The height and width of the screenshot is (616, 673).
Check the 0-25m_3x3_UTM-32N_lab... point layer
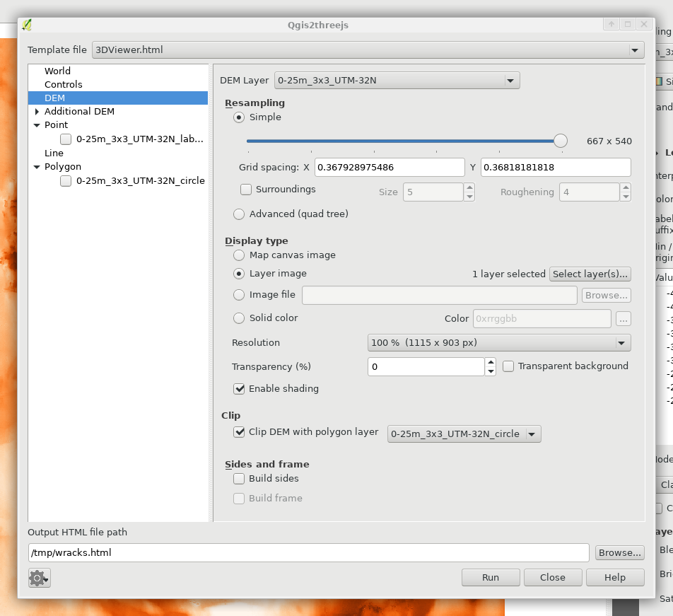pyautogui.click(x=66, y=139)
